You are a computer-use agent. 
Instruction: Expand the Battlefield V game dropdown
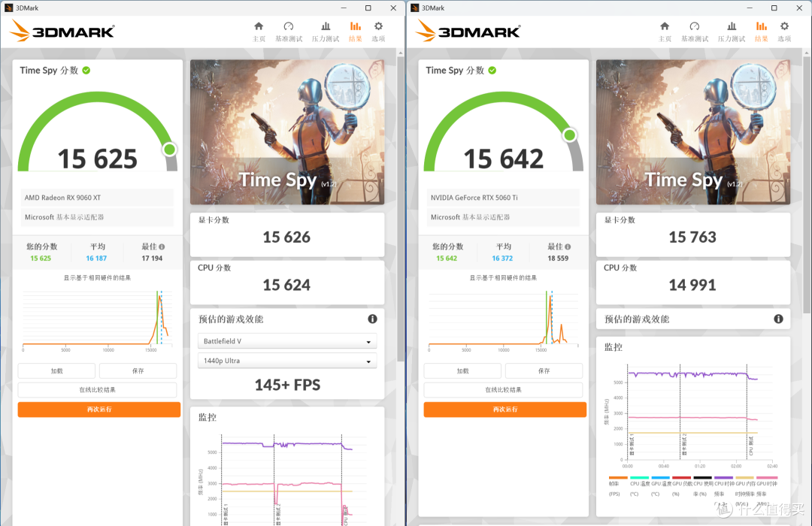[287, 341]
